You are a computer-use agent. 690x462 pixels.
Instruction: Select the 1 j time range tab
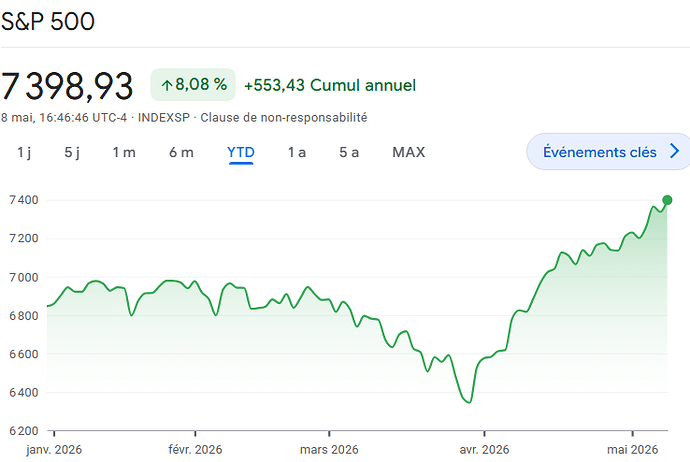24,153
